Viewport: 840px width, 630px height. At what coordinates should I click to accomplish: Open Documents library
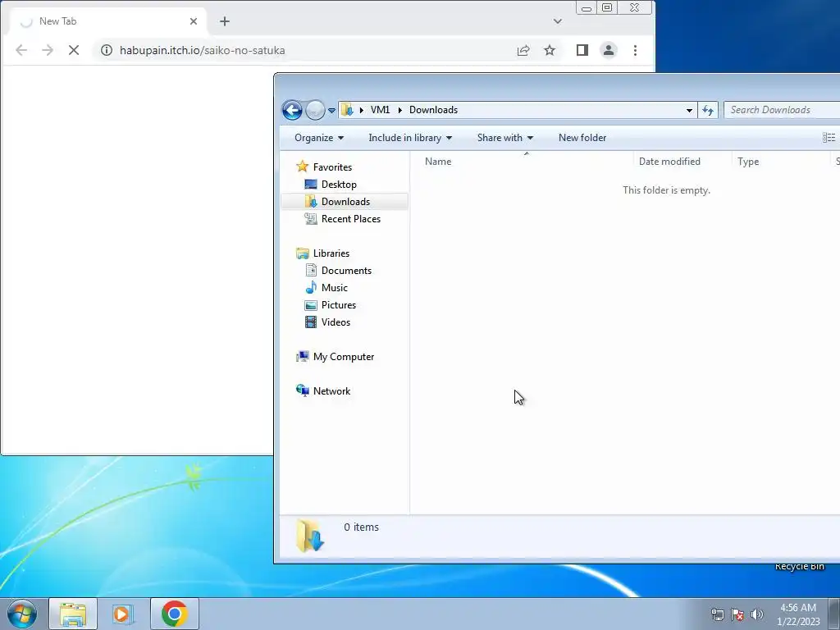346,271
